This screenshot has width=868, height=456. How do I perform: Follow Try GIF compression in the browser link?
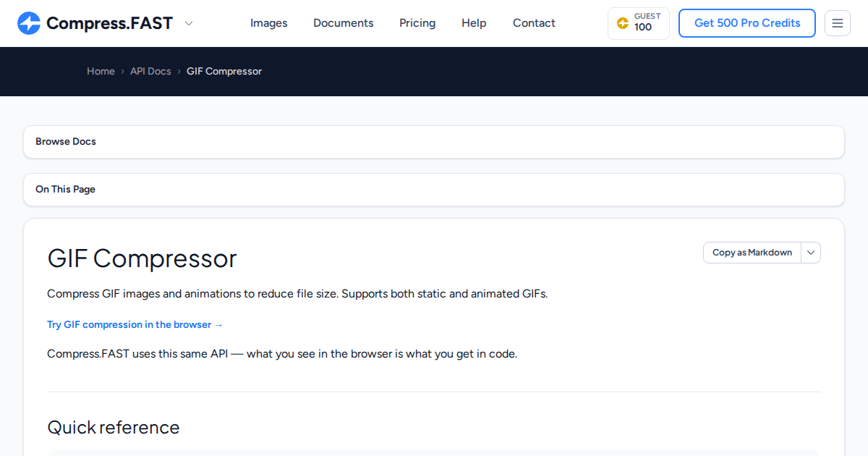point(135,324)
